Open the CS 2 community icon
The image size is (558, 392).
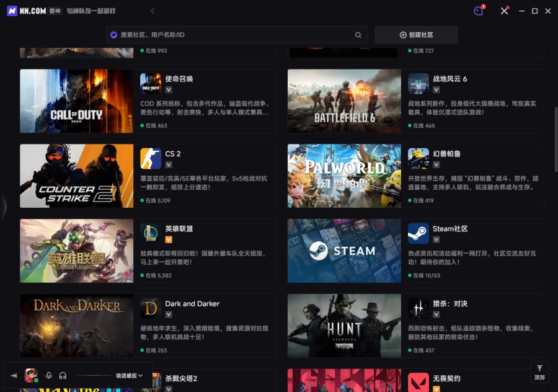pyautogui.click(x=151, y=158)
